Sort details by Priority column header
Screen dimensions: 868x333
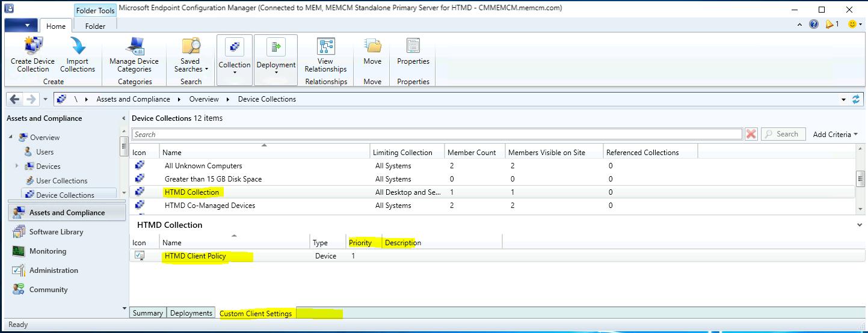click(364, 243)
